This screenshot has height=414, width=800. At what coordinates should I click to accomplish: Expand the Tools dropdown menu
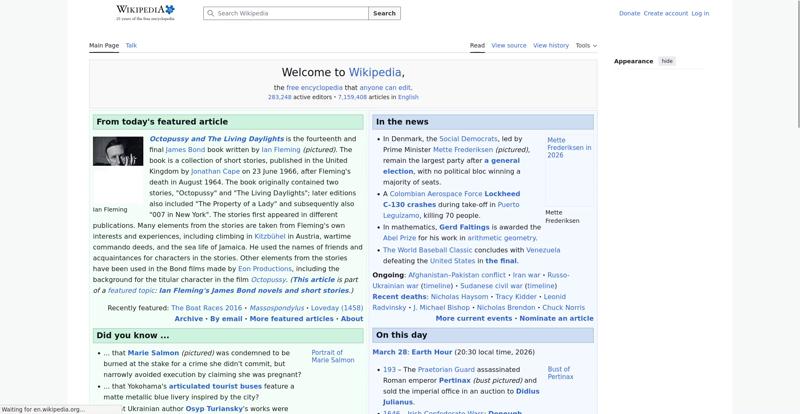tap(586, 45)
